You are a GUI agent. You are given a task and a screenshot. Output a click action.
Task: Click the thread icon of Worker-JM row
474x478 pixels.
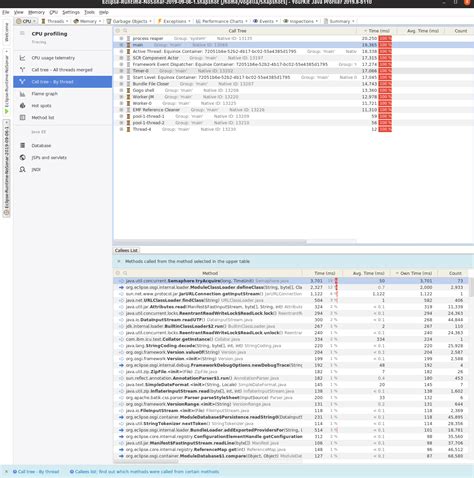[128, 97]
